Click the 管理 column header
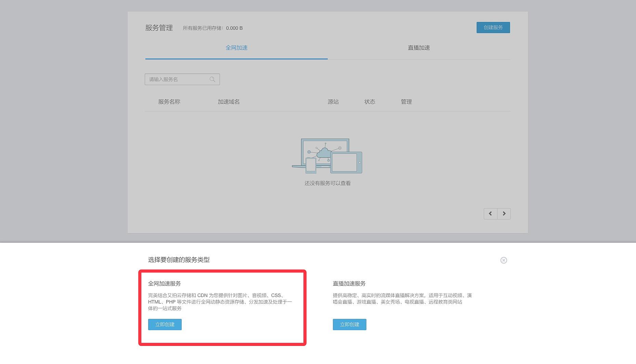 point(406,102)
